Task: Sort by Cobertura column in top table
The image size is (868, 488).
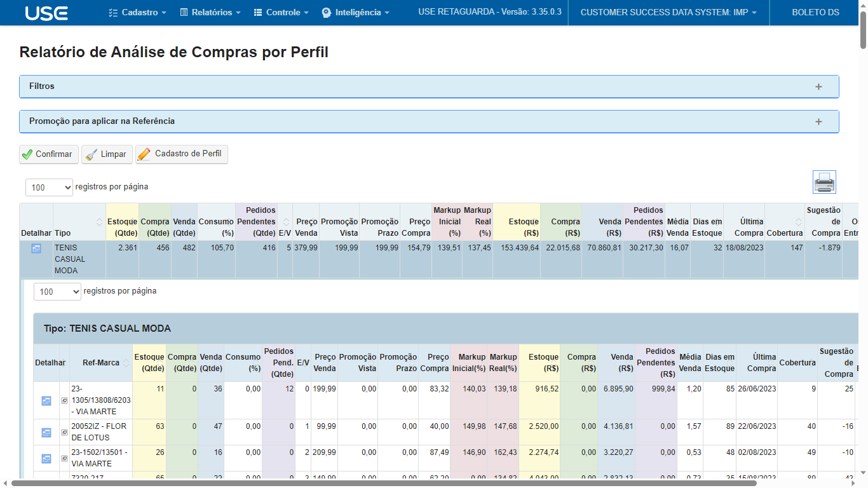Action: [x=785, y=222]
